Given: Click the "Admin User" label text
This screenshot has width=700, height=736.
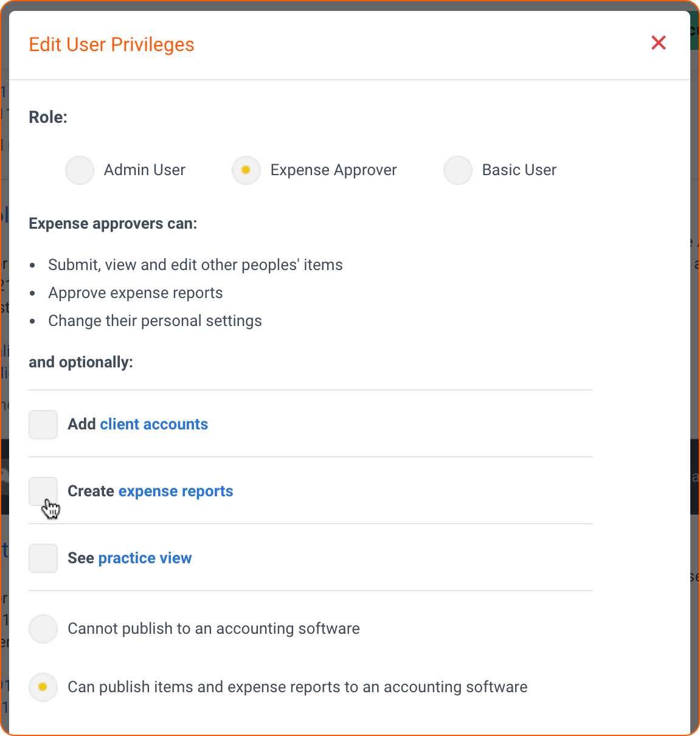Looking at the screenshot, I should (145, 170).
